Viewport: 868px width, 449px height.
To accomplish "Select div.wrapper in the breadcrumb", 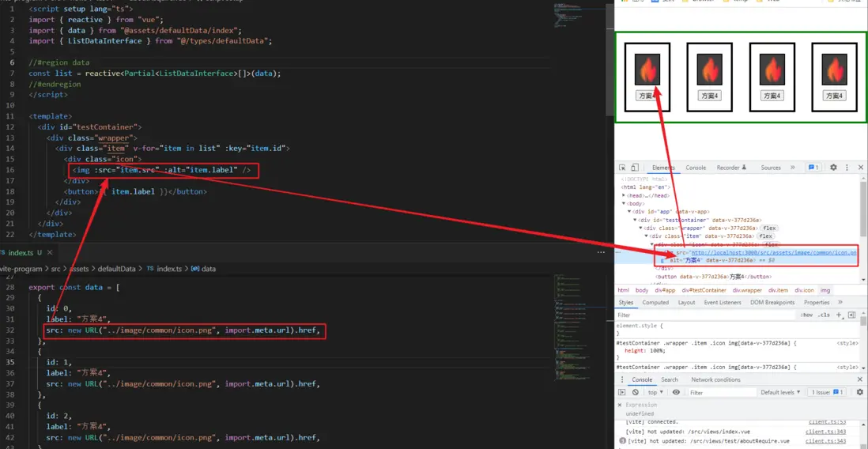I will (747, 290).
